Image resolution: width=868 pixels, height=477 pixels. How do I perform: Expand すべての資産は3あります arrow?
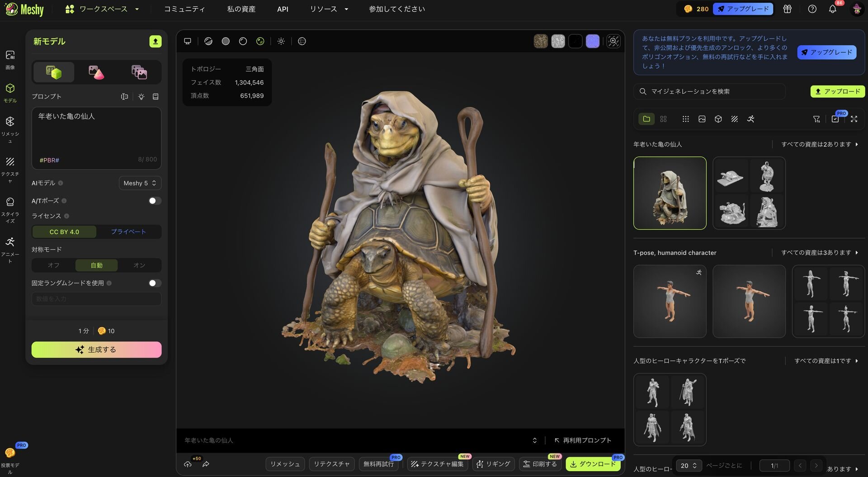point(857,253)
